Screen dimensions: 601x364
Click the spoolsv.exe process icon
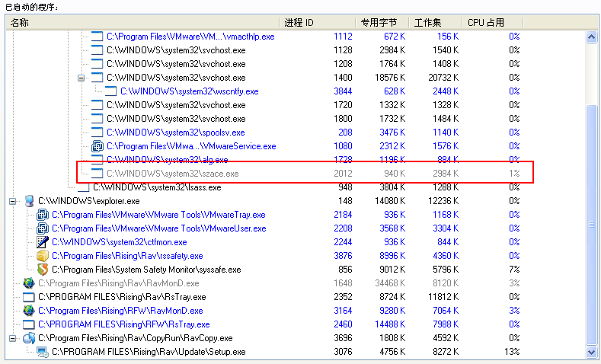(97, 133)
